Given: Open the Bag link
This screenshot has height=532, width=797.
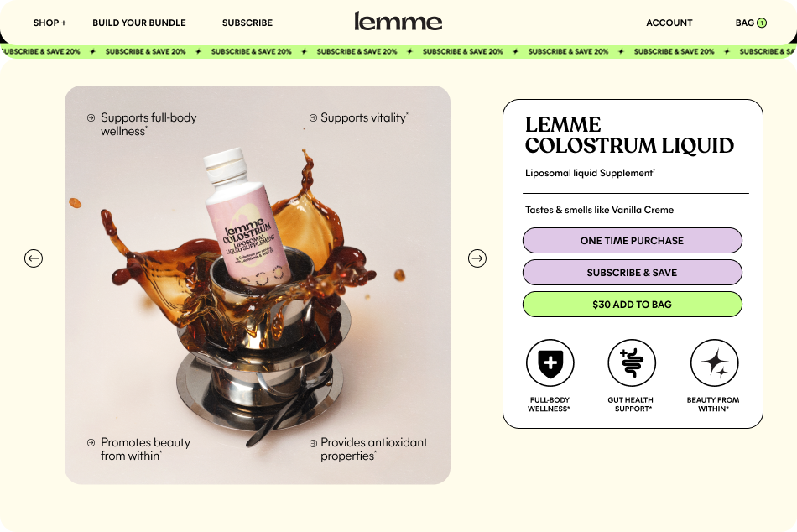Looking at the screenshot, I should 745,23.
